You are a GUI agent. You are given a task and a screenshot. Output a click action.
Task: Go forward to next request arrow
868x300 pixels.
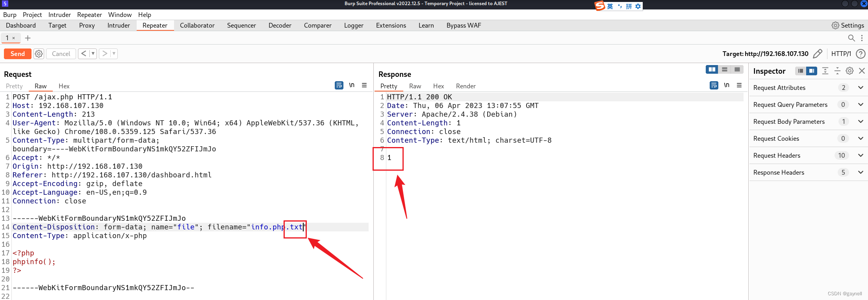click(105, 54)
